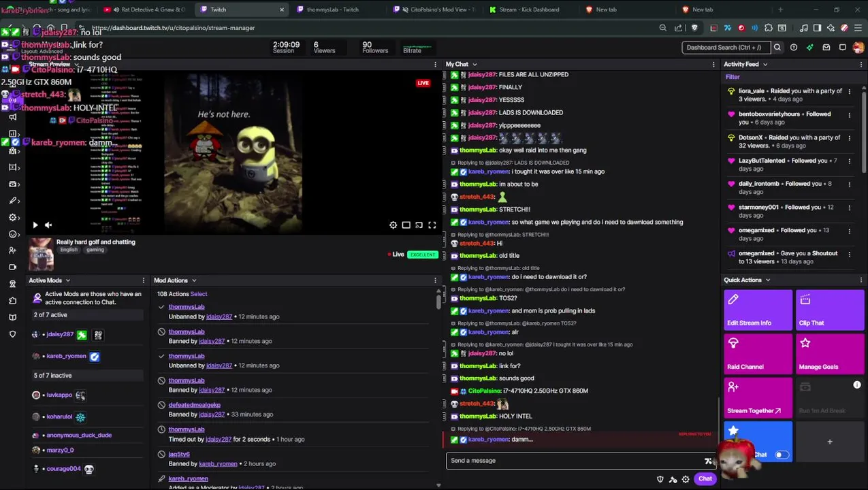Open the moderation tools icon under chat
Viewport: 868px width, 490px height.
tap(673, 479)
